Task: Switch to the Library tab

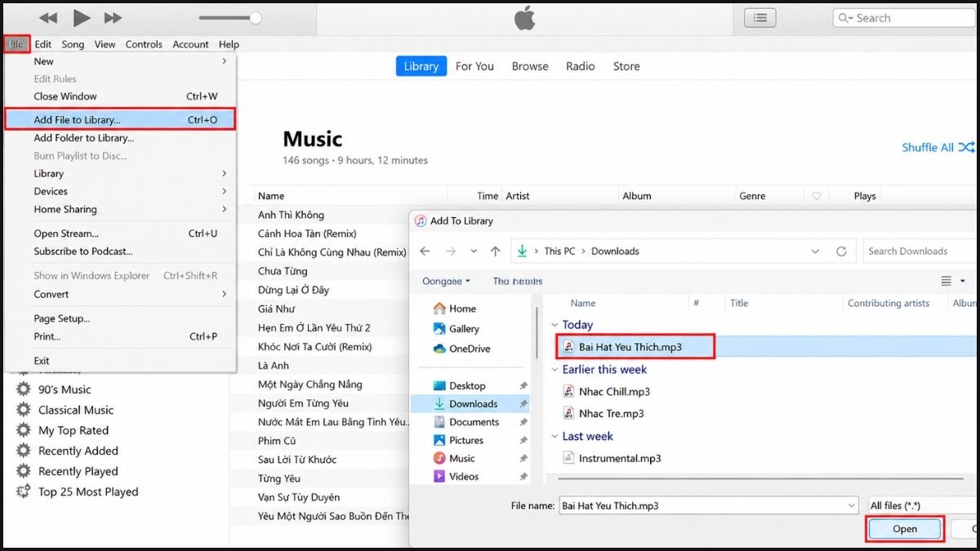Action: point(421,66)
